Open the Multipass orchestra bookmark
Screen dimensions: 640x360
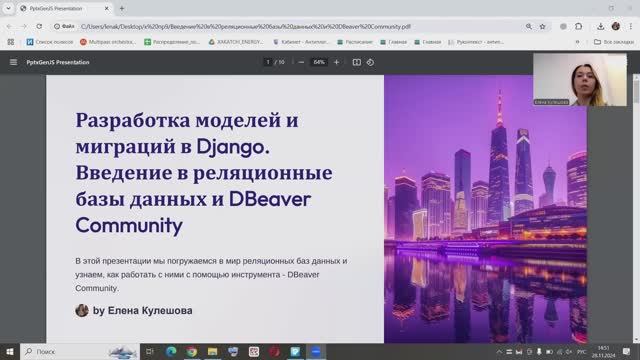pos(108,42)
